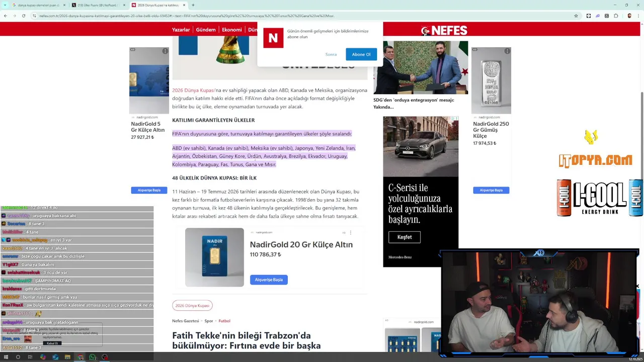Subscribe using the Abone Ol button
The image size is (644, 362).
point(361,54)
